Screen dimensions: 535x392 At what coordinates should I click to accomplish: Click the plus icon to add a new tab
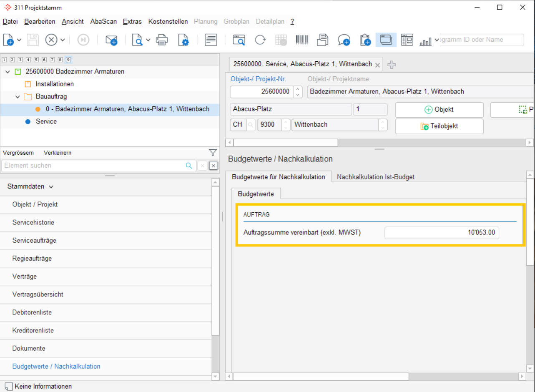391,65
